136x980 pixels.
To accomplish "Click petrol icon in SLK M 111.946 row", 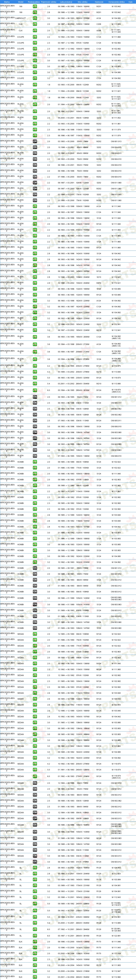I will click(35, 942).
